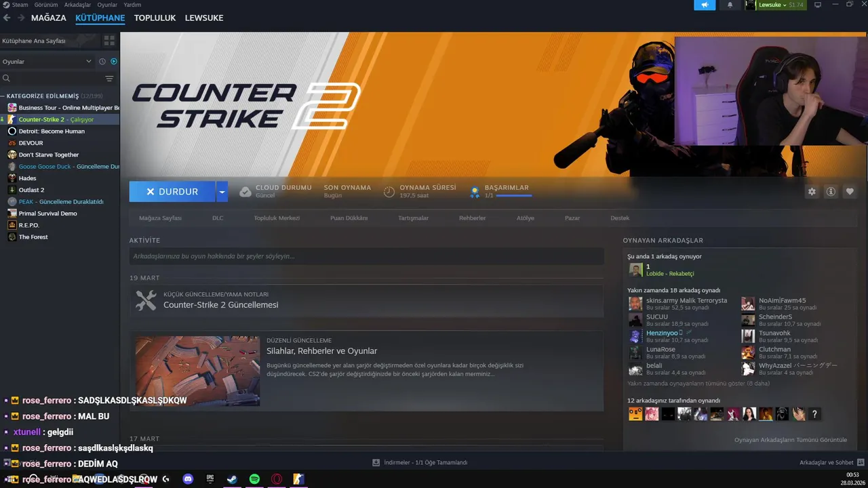Show Counter-Strike 2 game info icon

[830, 192]
